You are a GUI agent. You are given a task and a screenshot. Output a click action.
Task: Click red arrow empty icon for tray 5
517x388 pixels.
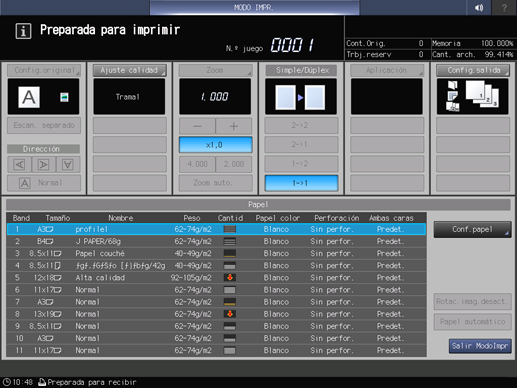tap(230, 278)
